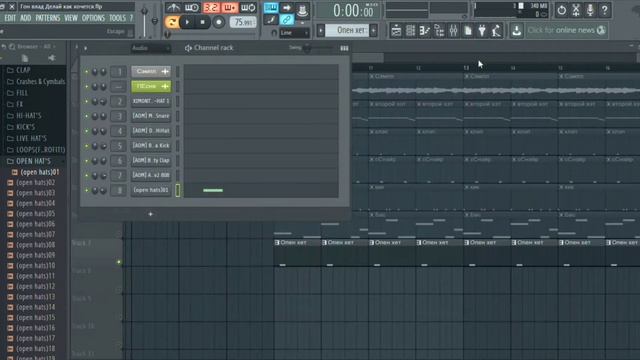Viewport: 640px width, 360px height.
Task: Mute the (open hats)01 channel LED
Action: (87, 190)
